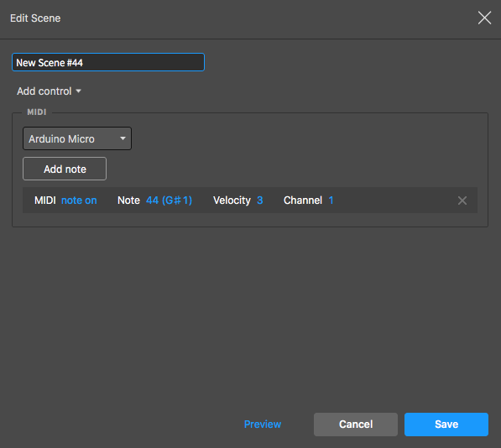501x448 pixels.
Task: Close the Edit Scene dialog
Action: [x=484, y=18]
